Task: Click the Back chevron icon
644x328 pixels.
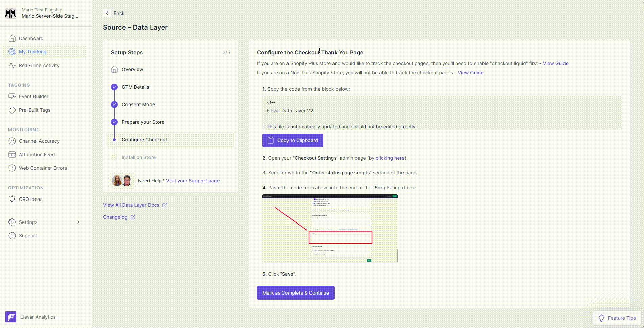Action: coord(107,13)
